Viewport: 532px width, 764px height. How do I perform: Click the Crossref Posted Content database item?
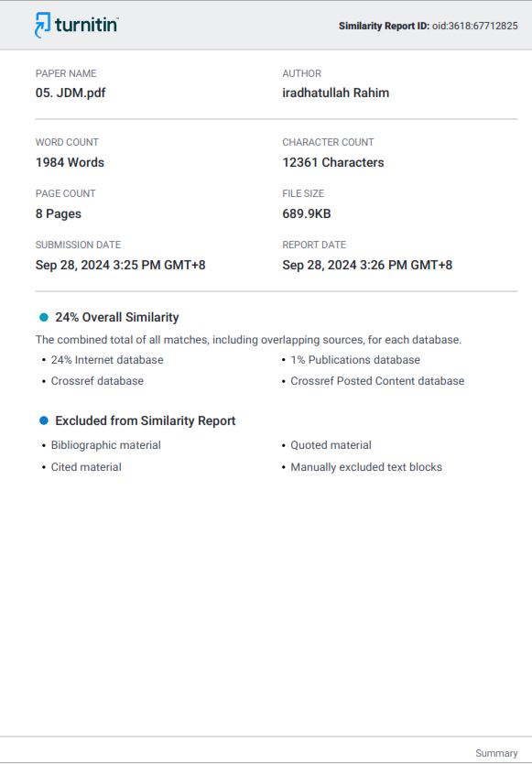(x=377, y=380)
